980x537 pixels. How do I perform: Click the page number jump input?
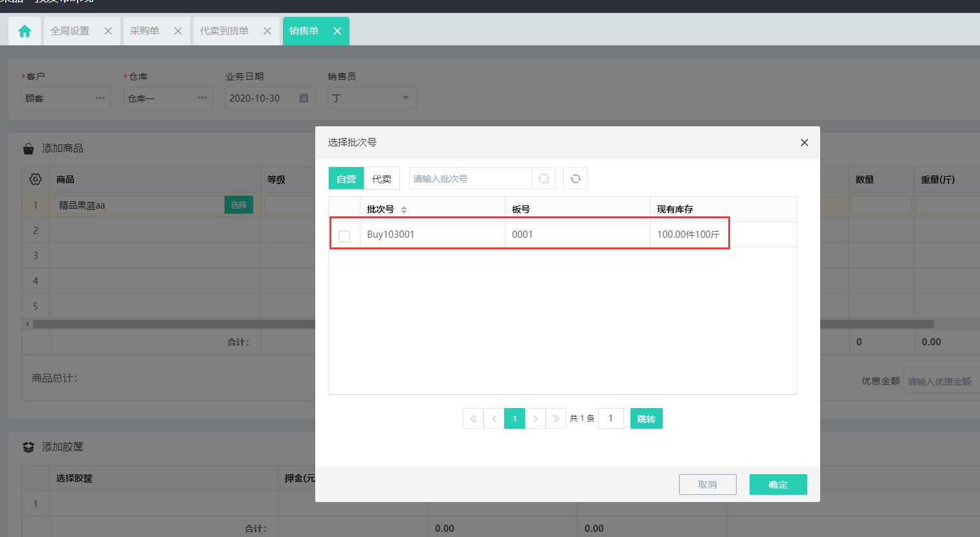611,418
